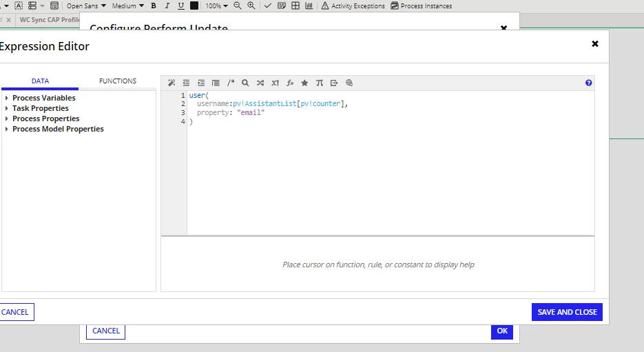Open Activity Exceptions from the toolbar
644x352 pixels.
click(x=353, y=6)
